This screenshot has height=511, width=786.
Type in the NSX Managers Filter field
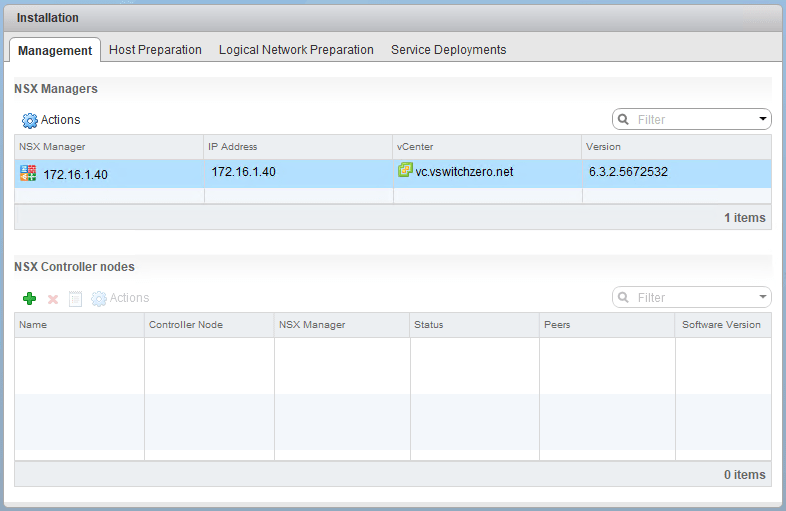pos(692,120)
